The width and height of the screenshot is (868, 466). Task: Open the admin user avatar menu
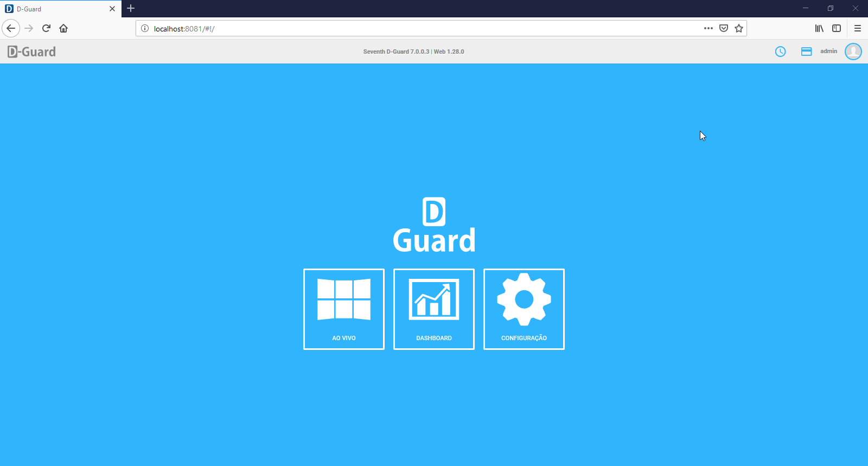[853, 52]
